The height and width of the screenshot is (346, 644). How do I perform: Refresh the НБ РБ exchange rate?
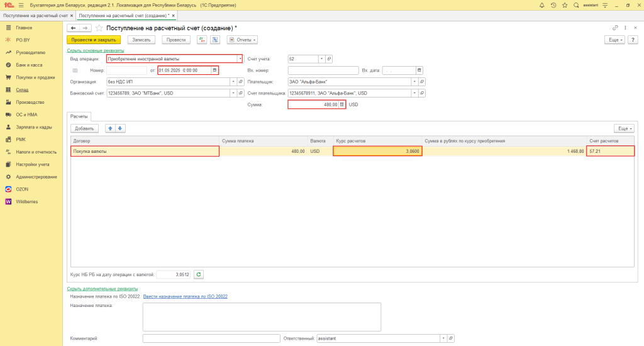pos(198,274)
